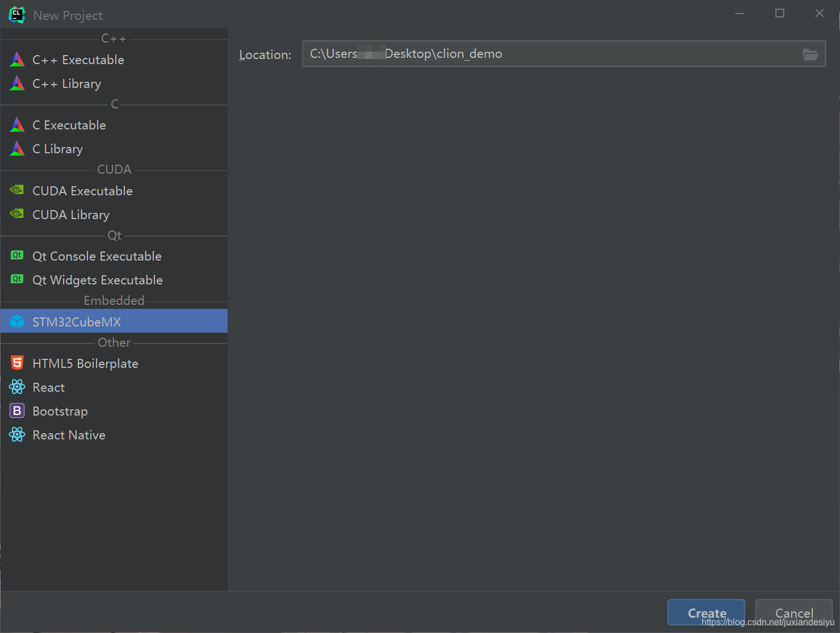Click the React Native atom icon
The height and width of the screenshot is (633, 840).
point(17,435)
